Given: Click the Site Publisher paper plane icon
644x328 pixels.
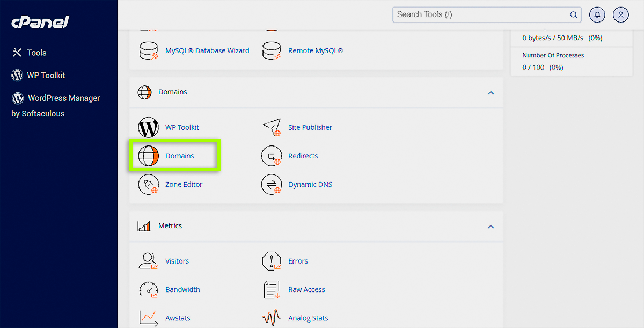Looking at the screenshot, I should pyautogui.click(x=272, y=128).
